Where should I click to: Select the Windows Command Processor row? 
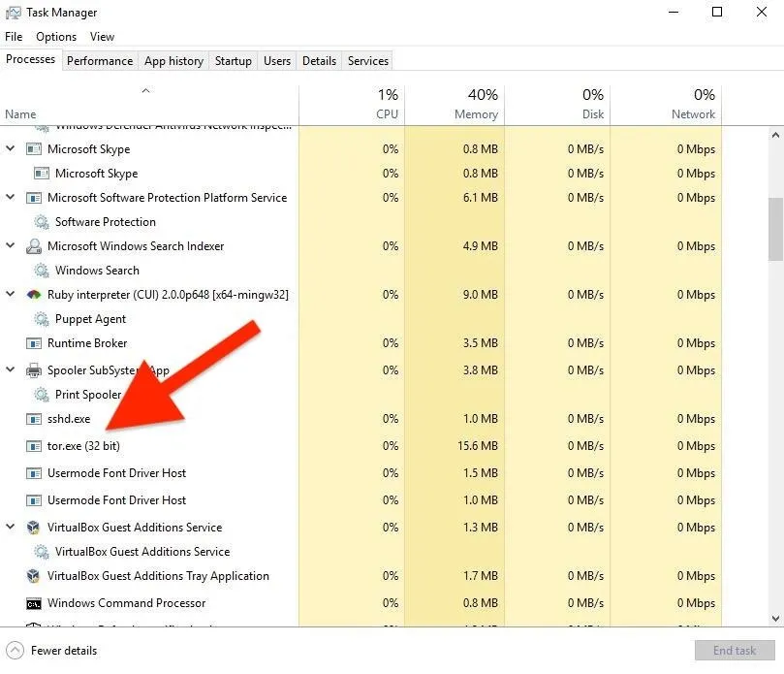[361, 603]
